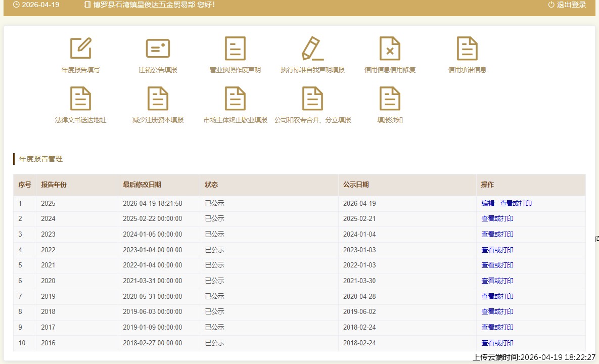Screen dimensions: 599x364
Task: Click the 报告年份 column header
Action: pyautogui.click(x=54, y=185)
